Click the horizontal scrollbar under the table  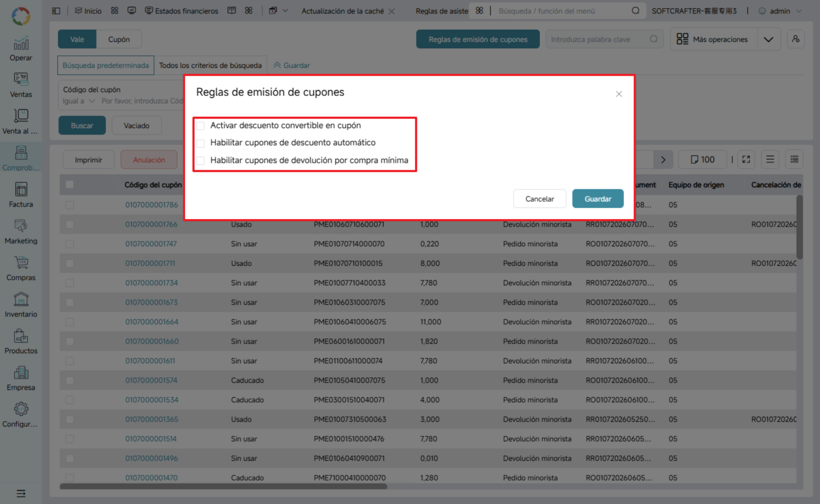(x=223, y=486)
